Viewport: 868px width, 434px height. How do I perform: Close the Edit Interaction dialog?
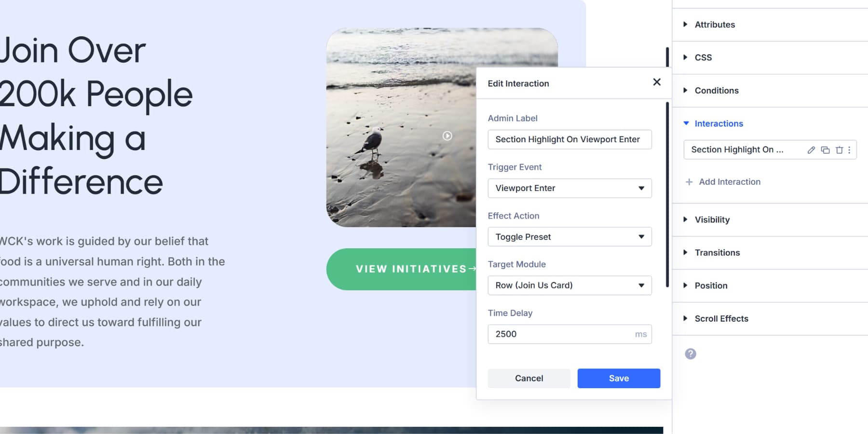[x=656, y=82]
